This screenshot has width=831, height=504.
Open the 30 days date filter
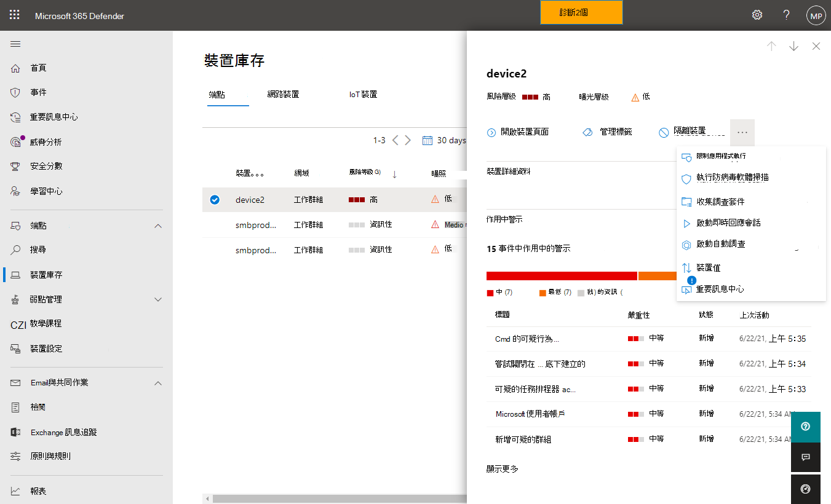pos(444,140)
